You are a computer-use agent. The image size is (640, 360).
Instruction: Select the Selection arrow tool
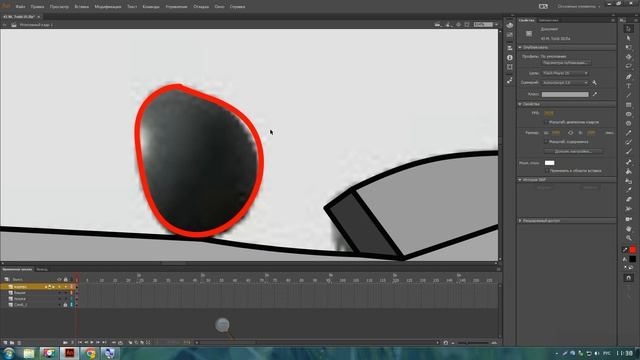[629, 29]
